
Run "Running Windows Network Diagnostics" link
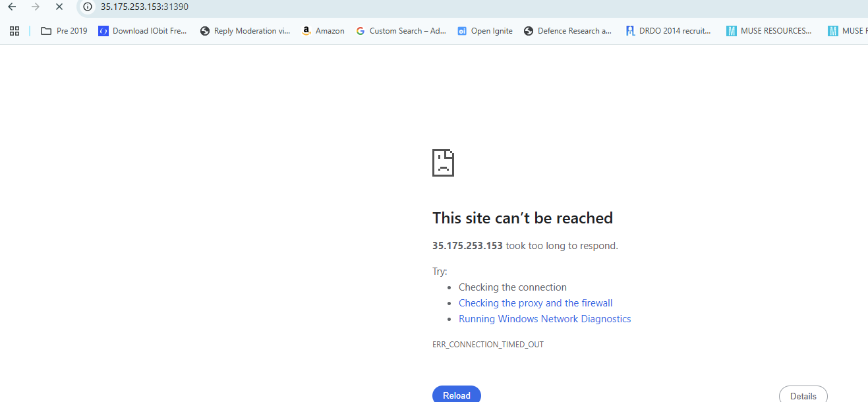[545, 319]
